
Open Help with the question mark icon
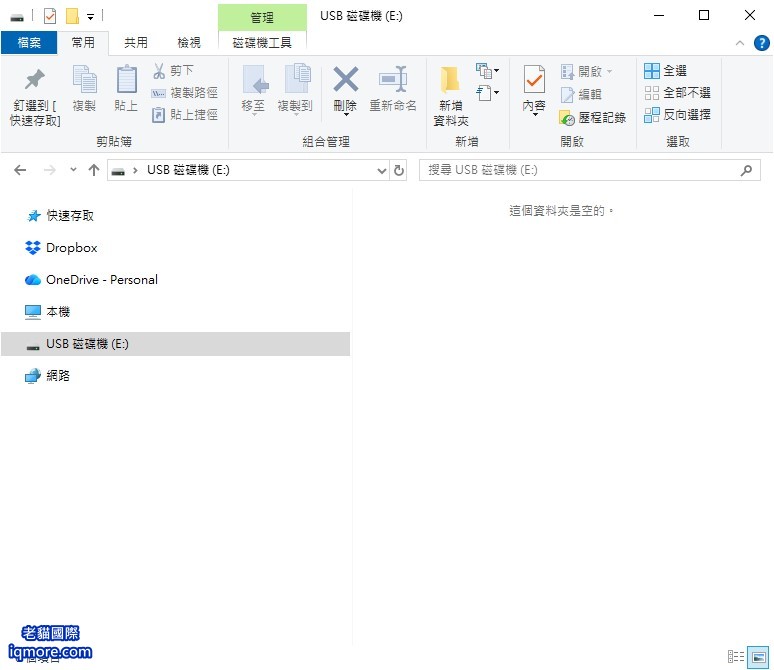(761, 43)
